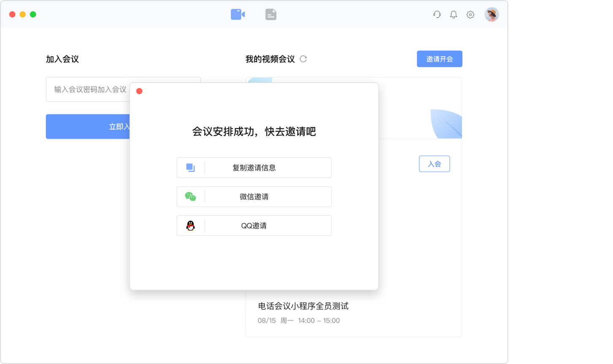613x364 pixels.
Task: Click the 加入会议 heading
Action: tap(62, 59)
